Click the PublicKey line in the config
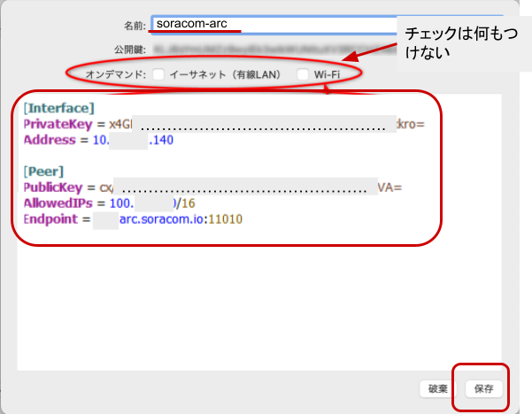Screen dimensions: 532x414 coord(212,188)
